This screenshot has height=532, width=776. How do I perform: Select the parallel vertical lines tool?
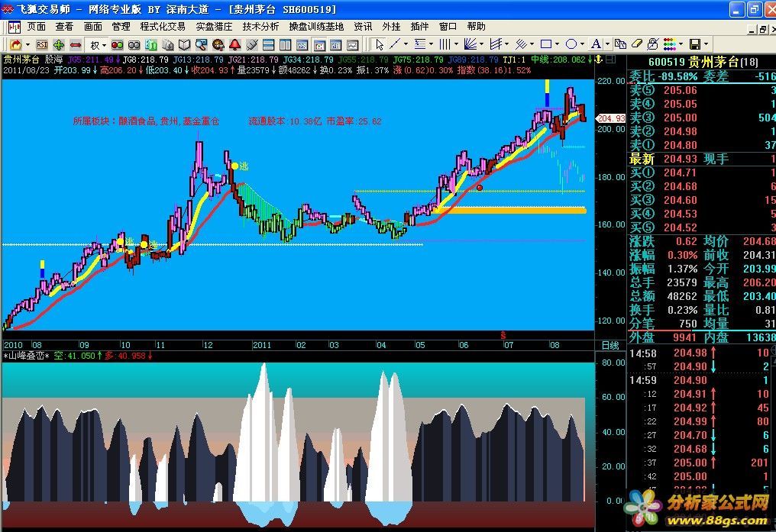coord(445,44)
